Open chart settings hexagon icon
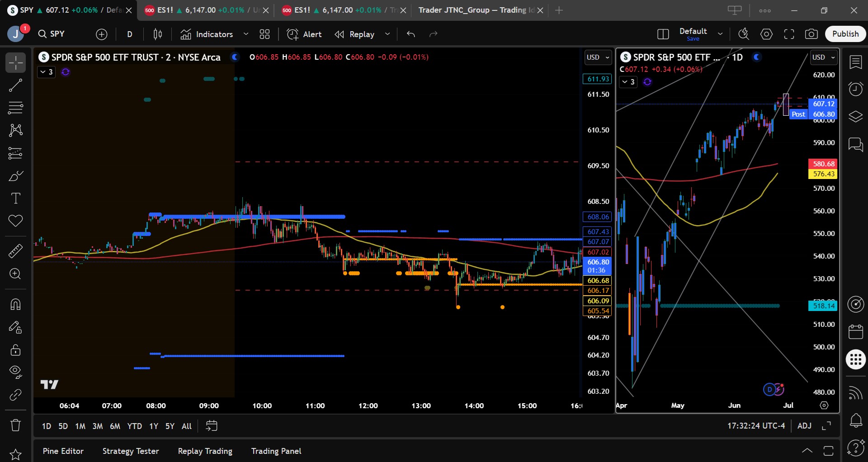This screenshot has width=868, height=462. coord(766,34)
